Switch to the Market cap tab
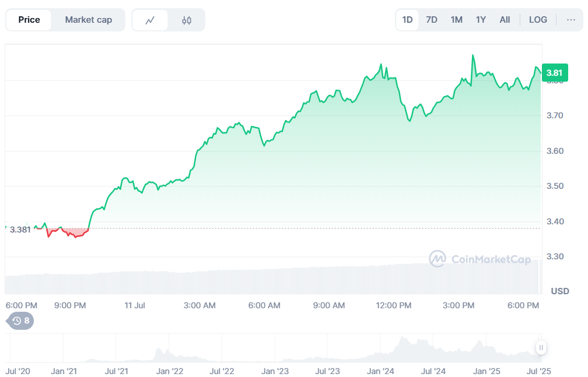 coord(88,20)
